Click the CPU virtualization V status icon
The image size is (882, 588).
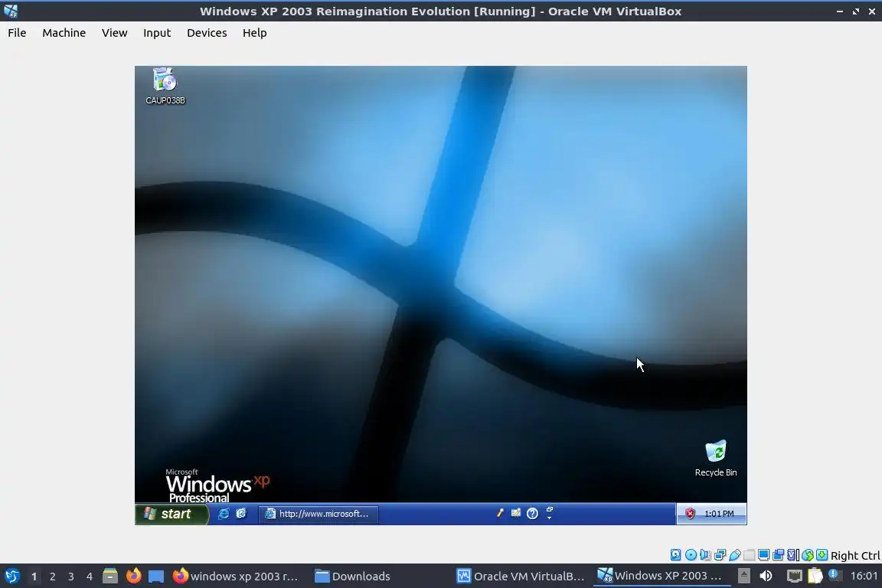point(793,555)
